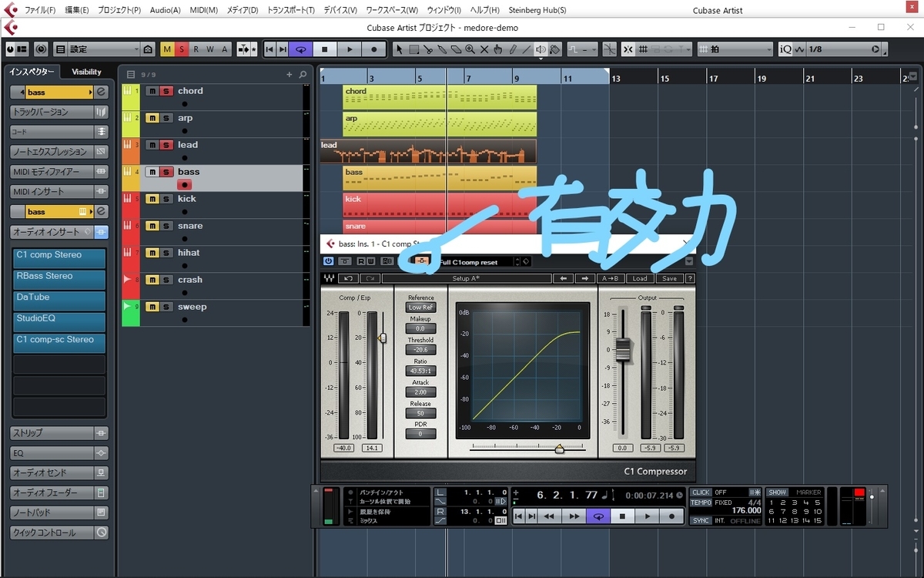Image resolution: width=924 pixels, height=578 pixels.
Task: Mute the chord track
Action: point(152,91)
